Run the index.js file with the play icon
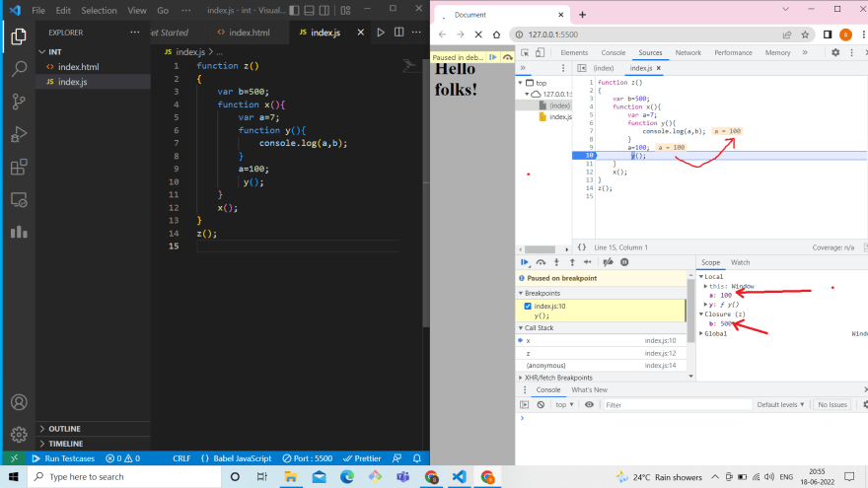The height and width of the screenshot is (488, 868). (x=381, y=33)
